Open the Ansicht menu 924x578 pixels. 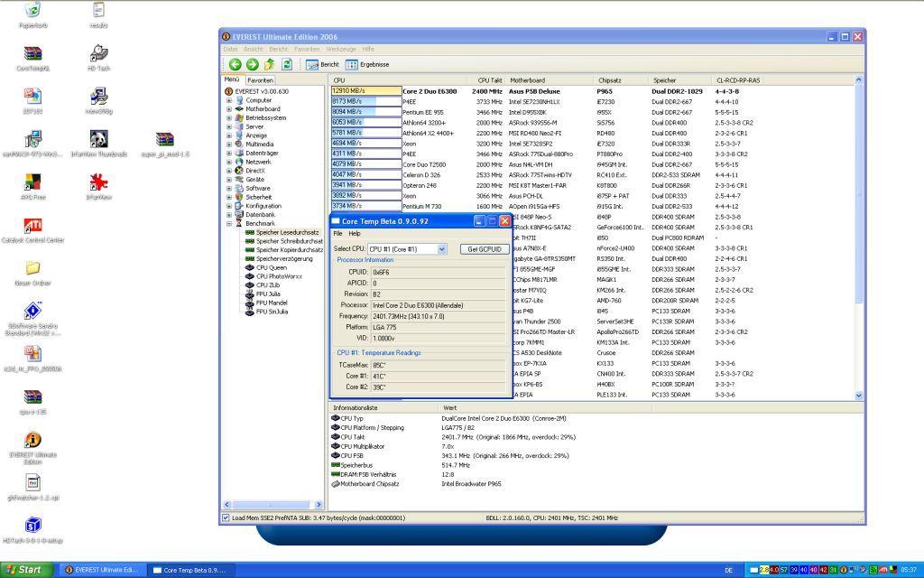pos(254,50)
